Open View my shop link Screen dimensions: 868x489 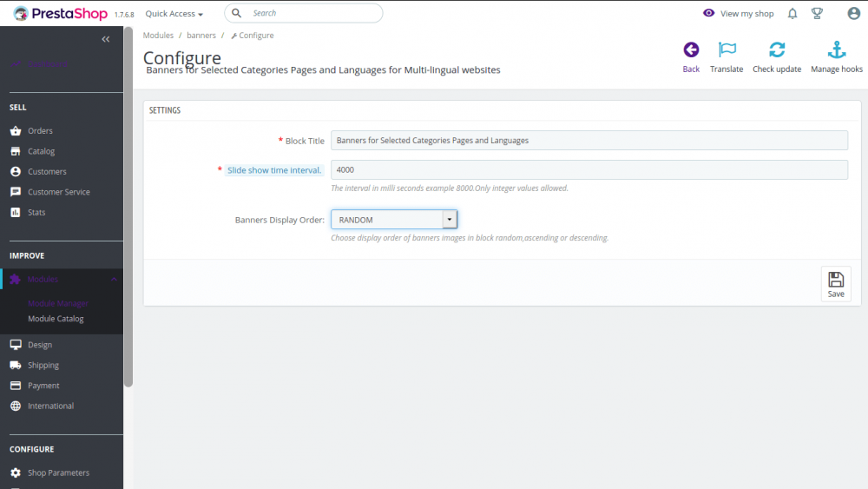746,14
